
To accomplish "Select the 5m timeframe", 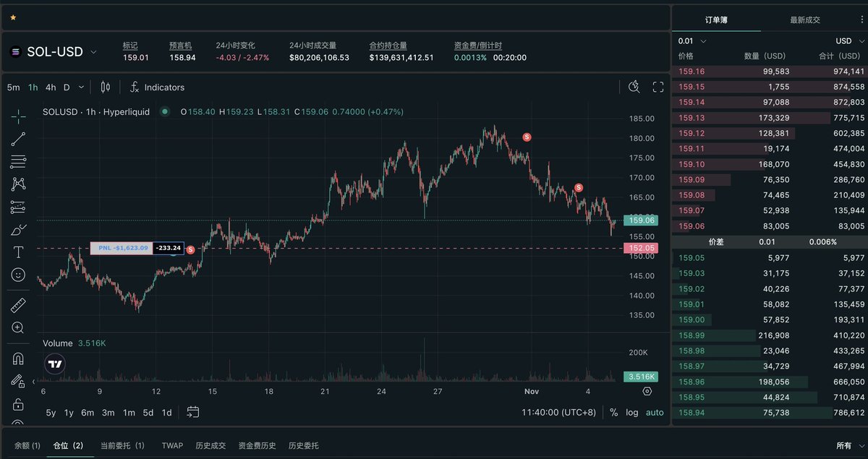I will [x=13, y=87].
